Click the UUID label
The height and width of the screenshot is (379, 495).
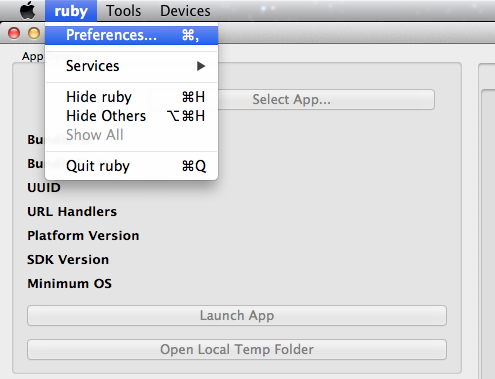(44, 188)
